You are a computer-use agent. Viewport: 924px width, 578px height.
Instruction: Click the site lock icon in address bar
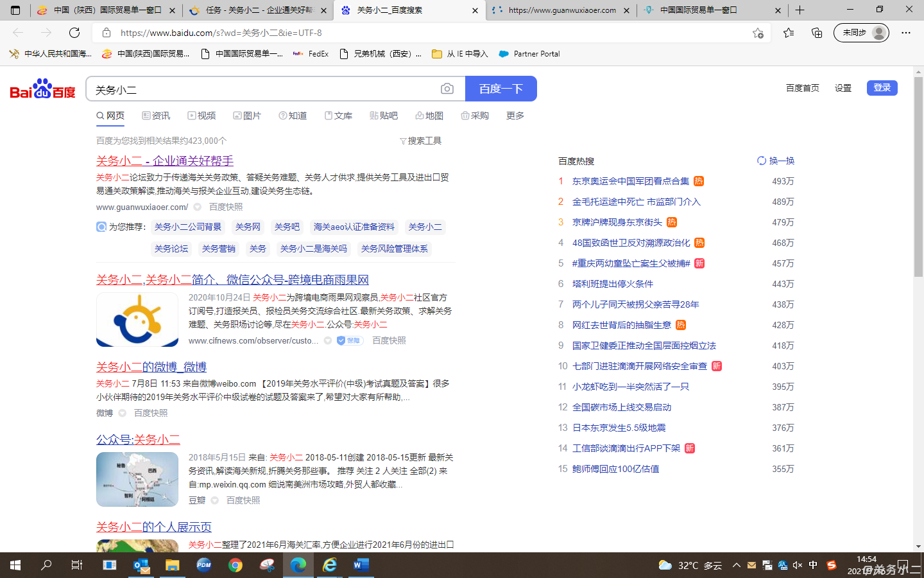click(x=107, y=33)
